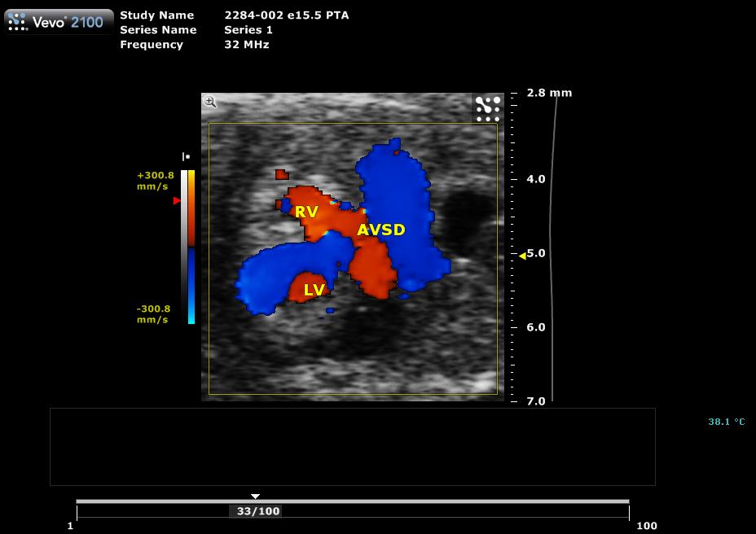Click the 4.0 depth scale label
Viewport: 756px width, 534px height.
(x=536, y=179)
